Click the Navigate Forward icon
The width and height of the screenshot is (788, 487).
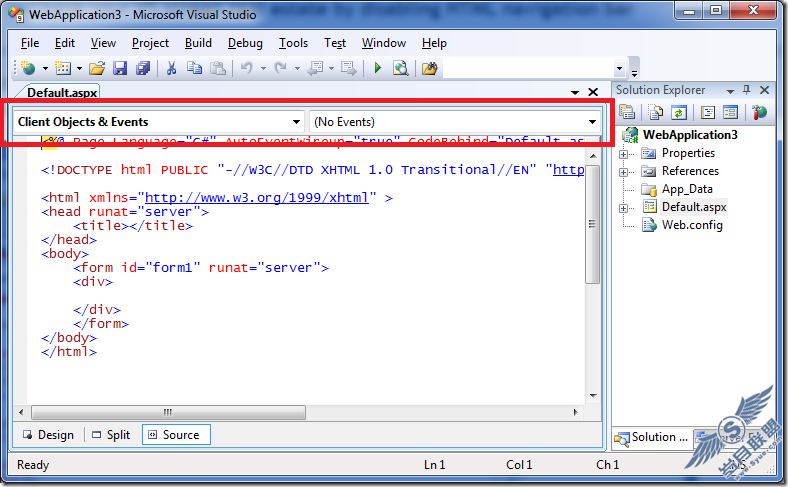348,68
